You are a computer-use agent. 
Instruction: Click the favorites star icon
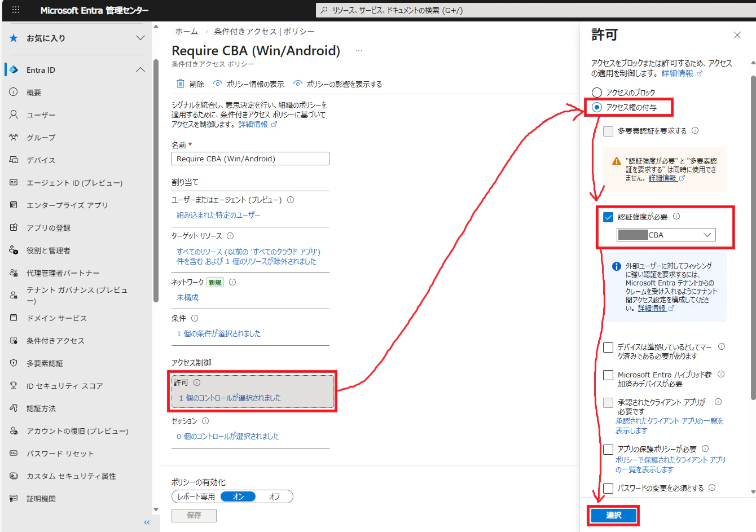14,38
